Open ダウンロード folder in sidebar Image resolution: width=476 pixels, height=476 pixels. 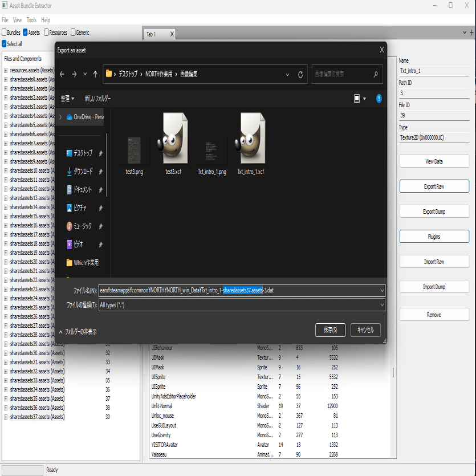pos(80,172)
